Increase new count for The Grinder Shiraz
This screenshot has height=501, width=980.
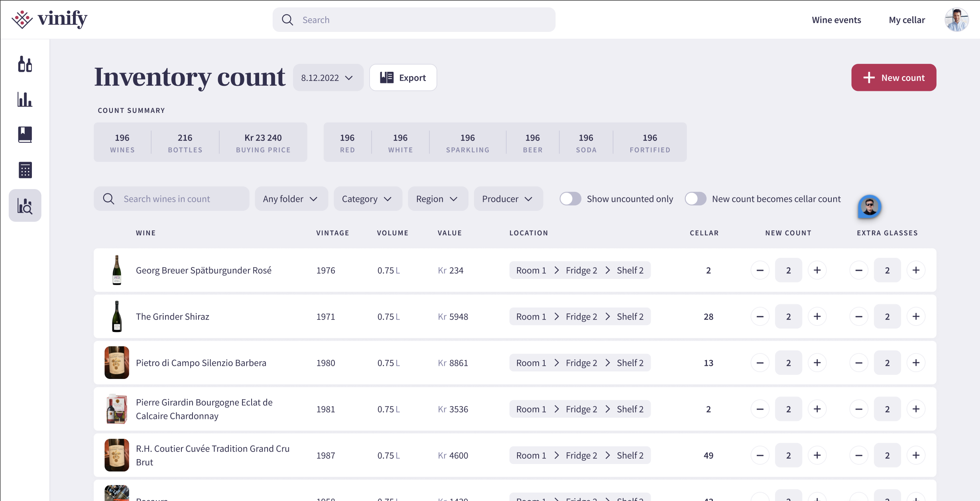coord(817,316)
